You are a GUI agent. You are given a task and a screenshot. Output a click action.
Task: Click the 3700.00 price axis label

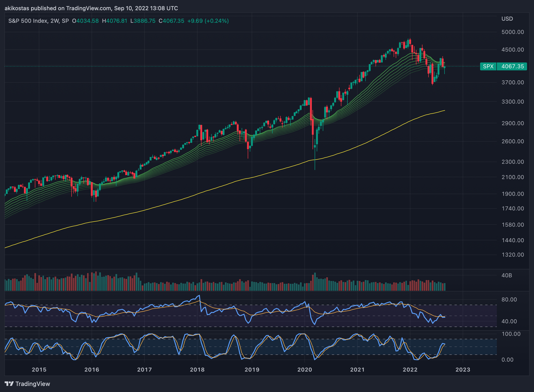click(513, 82)
